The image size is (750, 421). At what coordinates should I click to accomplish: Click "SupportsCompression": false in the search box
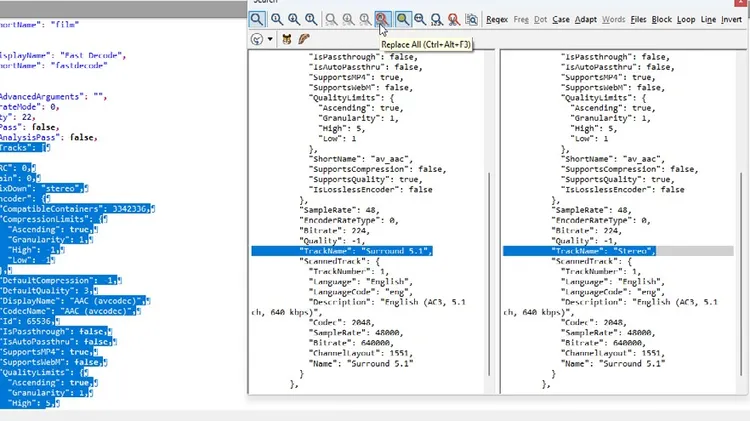click(x=378, y=169)
